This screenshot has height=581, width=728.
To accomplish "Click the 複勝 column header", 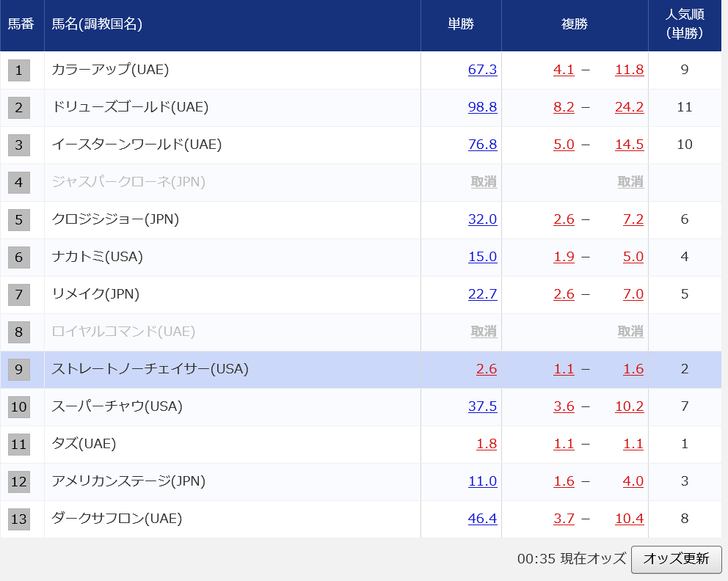I will tap(575, 24).
